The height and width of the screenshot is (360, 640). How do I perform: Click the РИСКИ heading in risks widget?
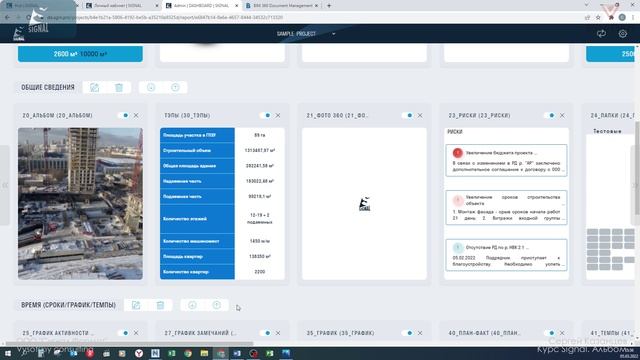[x=455, y=132]
